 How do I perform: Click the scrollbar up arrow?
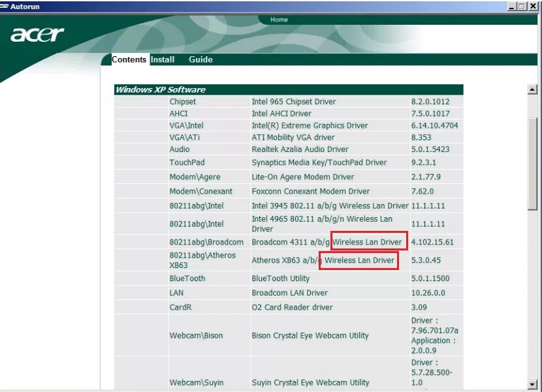(532, 89)
